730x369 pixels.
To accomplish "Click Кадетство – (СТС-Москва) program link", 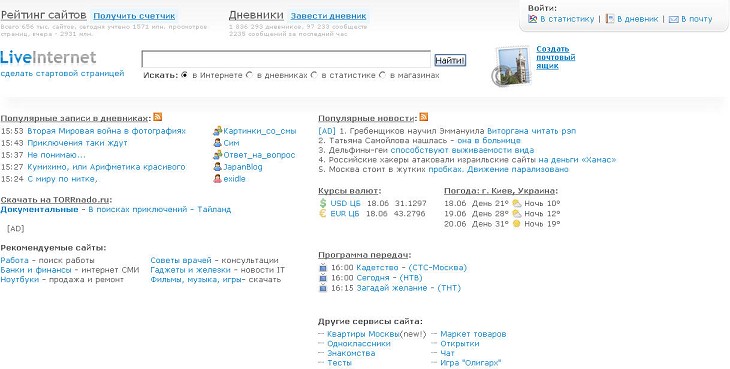I will coord(411,268).
